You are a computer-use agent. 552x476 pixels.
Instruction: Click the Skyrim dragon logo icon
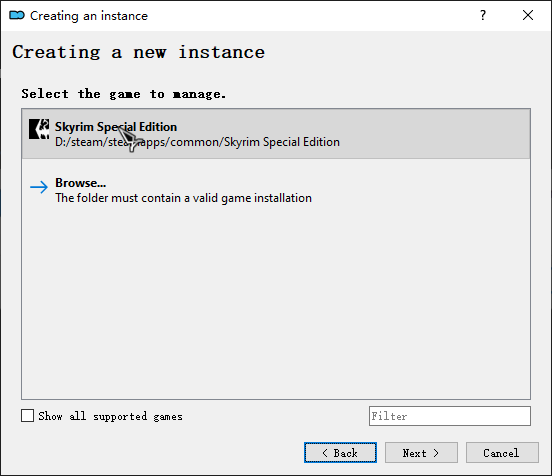39,129
